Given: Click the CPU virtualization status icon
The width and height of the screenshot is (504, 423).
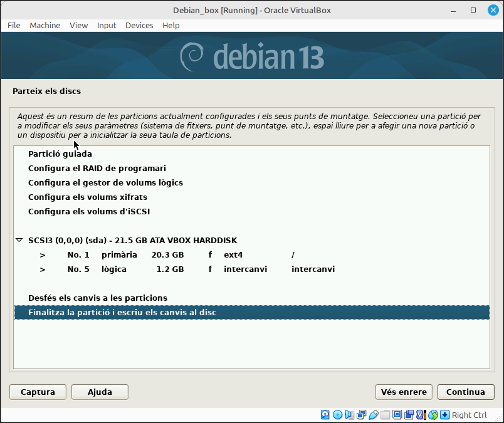Looking at the screenshot, I should (x=421, y=415).
